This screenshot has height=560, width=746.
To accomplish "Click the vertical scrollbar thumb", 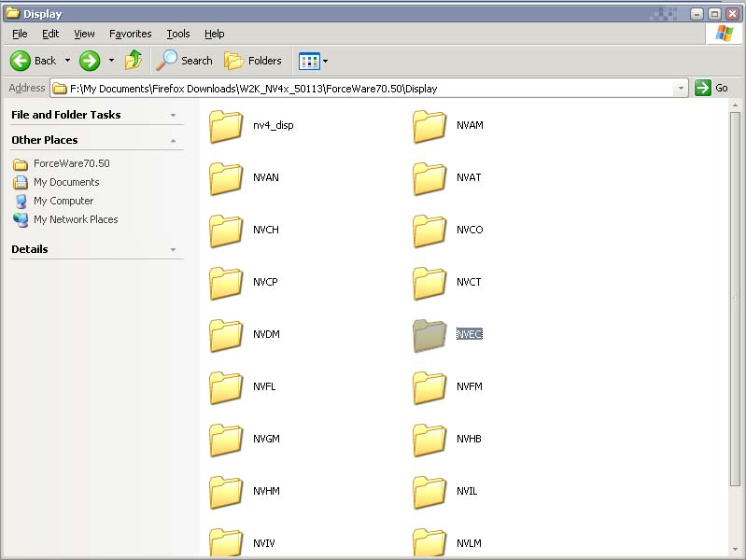I will click(x=735, y=299).
